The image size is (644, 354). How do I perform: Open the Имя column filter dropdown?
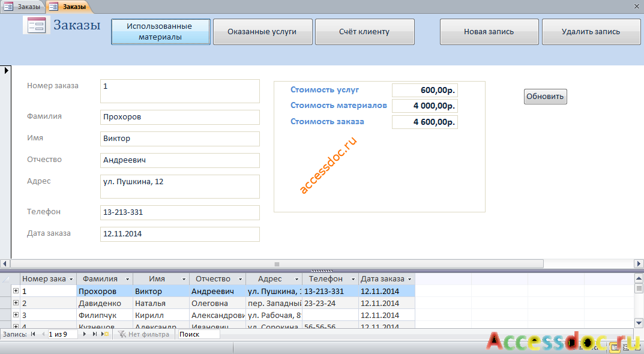pyautogui.click(x=184, y=279)
